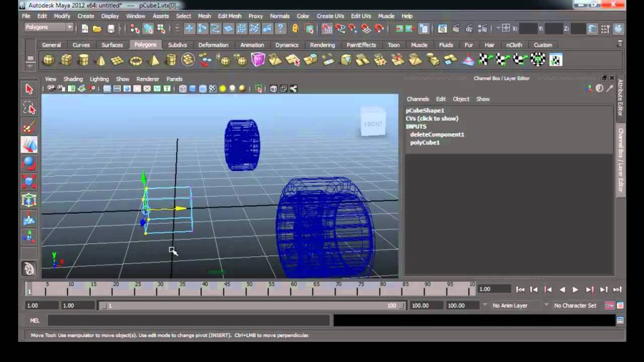Click the purple cube shelf icon
The image size is (644, 362).
(258, 60)
